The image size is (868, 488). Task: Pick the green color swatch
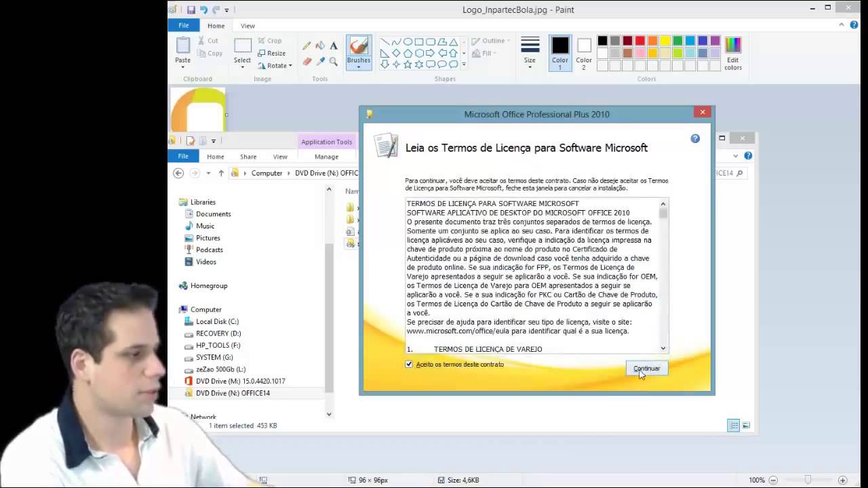point(677,41)
